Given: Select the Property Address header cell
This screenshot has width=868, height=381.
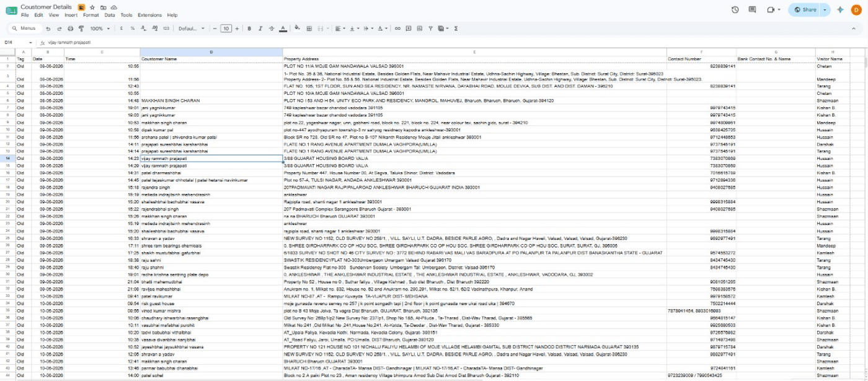Looking at the screenshot, I should tap(474, 59).
